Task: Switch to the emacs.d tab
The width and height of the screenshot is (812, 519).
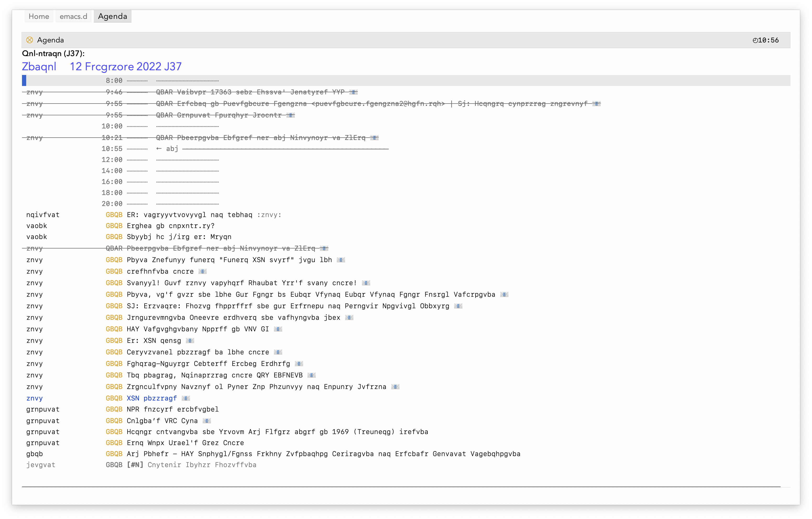Action: pyautogui.click(x=73, y=17)
